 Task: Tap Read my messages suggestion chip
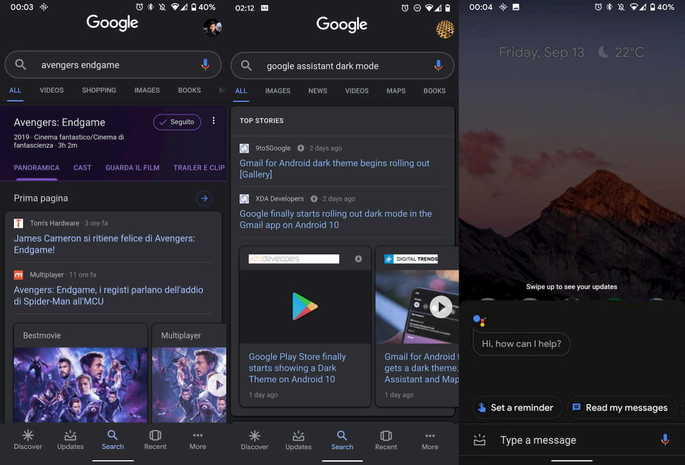tap(620, 407)
